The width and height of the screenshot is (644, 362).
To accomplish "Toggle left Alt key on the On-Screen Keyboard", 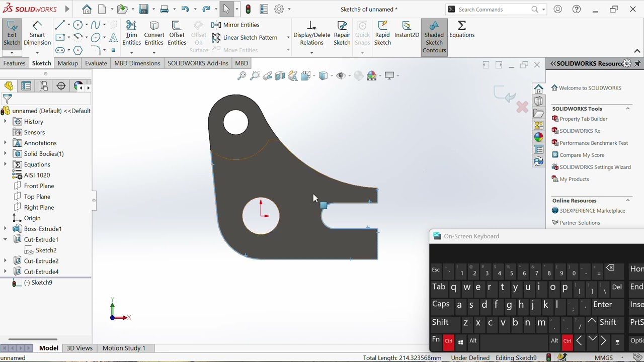I will click(x=473, y=340).
